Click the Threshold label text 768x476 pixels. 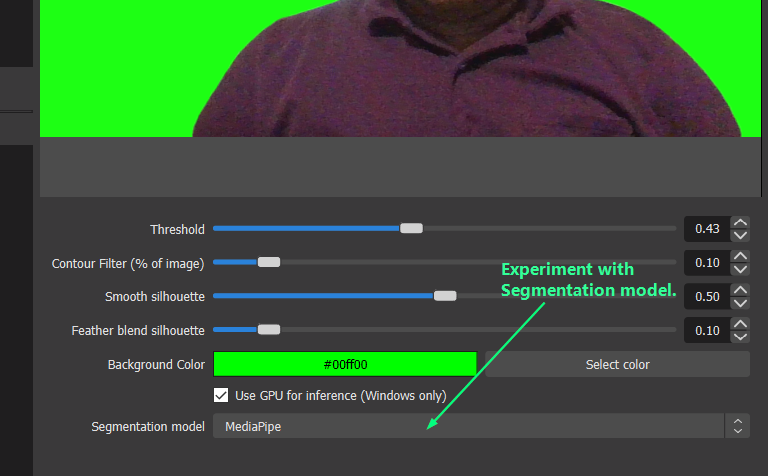coord(177,229)
